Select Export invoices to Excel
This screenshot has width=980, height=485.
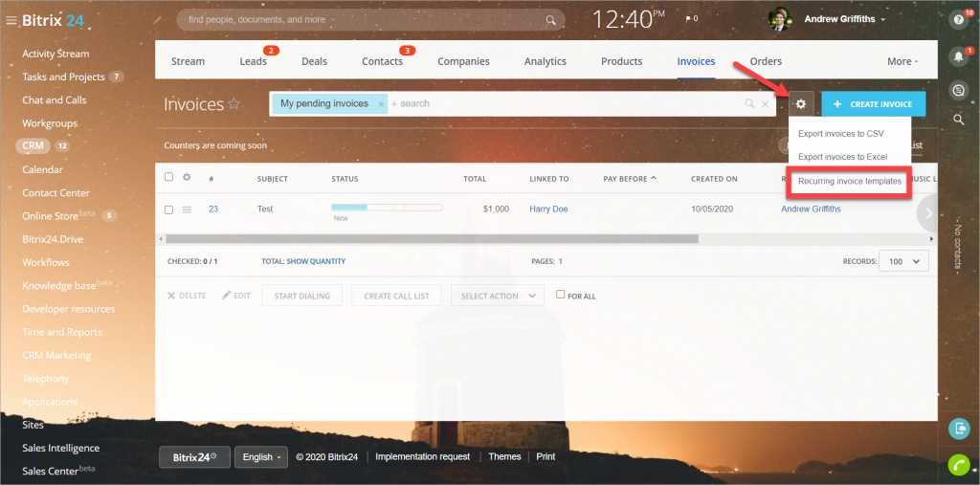pyautogui.click(x=842, y=157)
